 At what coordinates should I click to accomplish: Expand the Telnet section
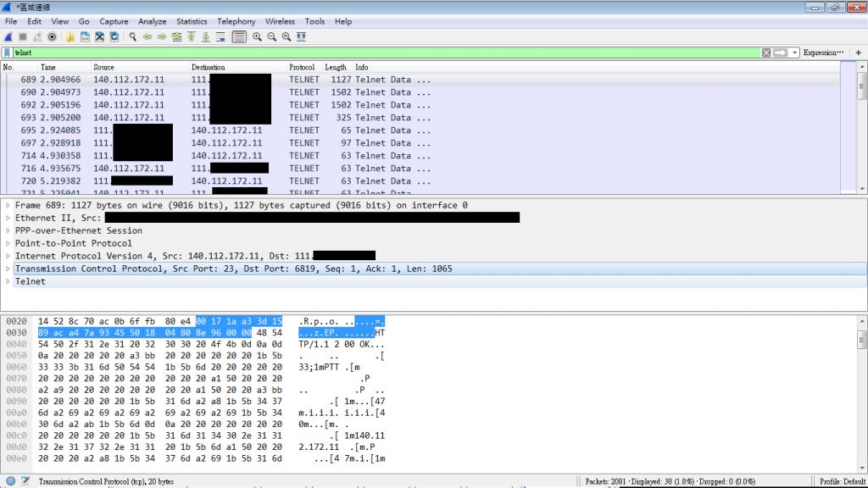(x=8, y=281)
